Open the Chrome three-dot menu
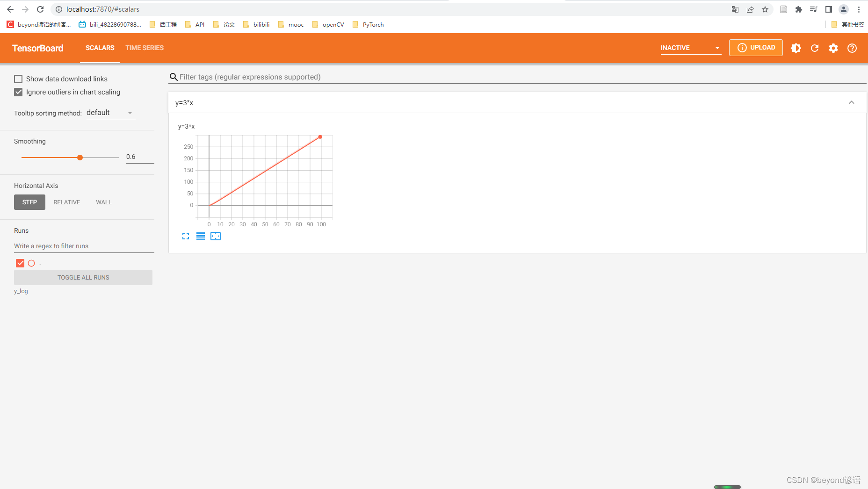Viewport: 868px width, 489px height. [859, 9]
